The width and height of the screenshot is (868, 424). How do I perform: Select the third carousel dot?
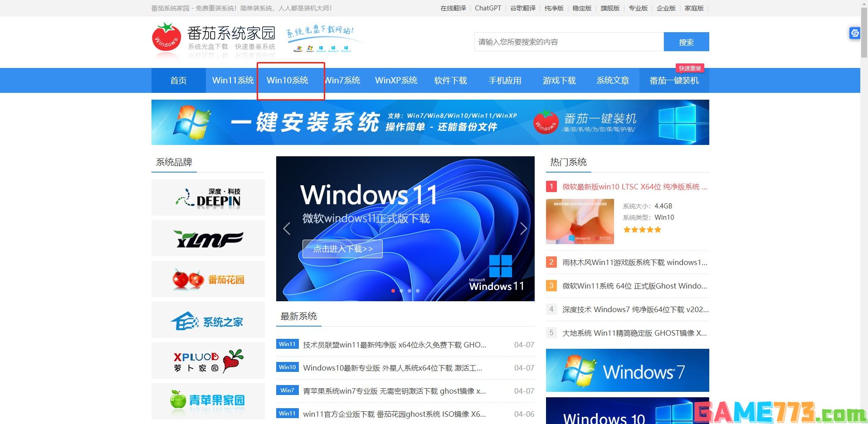[410, 291]
